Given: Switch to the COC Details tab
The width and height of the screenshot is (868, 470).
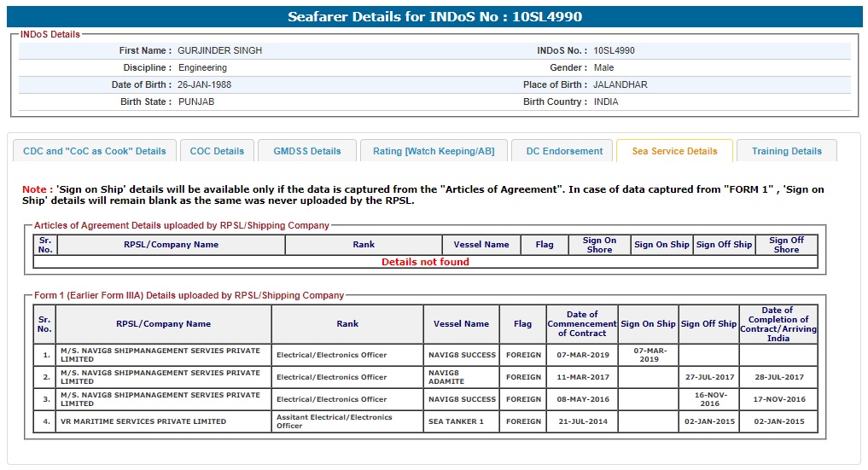Looking at the screenshot, I should coord(217,151).
